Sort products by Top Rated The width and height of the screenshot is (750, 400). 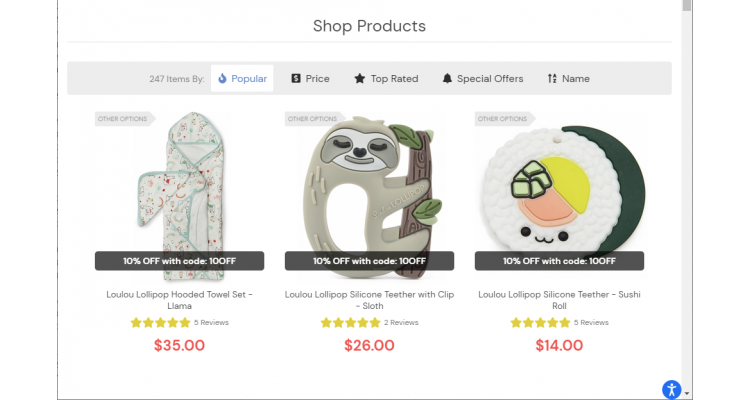(x=386, y=78)
